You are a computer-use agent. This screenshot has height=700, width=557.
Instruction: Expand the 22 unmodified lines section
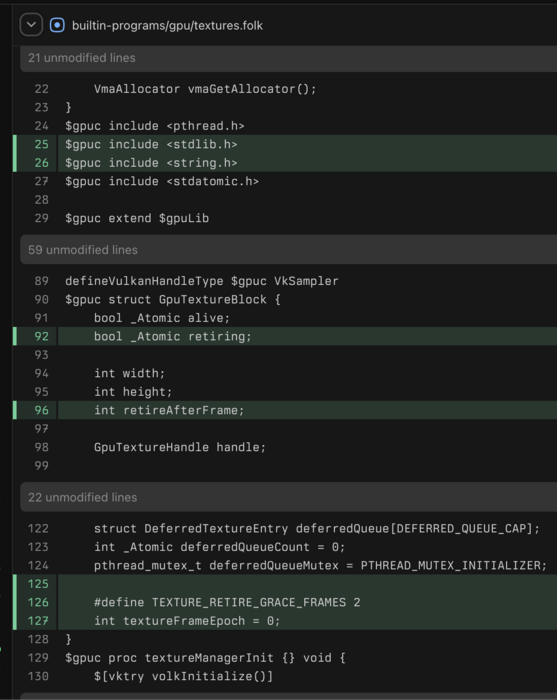click(288, 497)
